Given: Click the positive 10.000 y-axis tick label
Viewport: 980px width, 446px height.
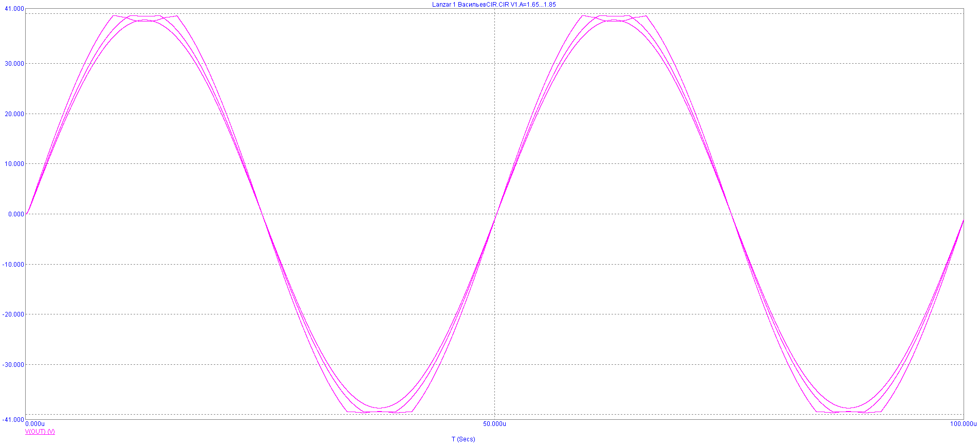Looking at the screenshot, I should pos(14,164).
